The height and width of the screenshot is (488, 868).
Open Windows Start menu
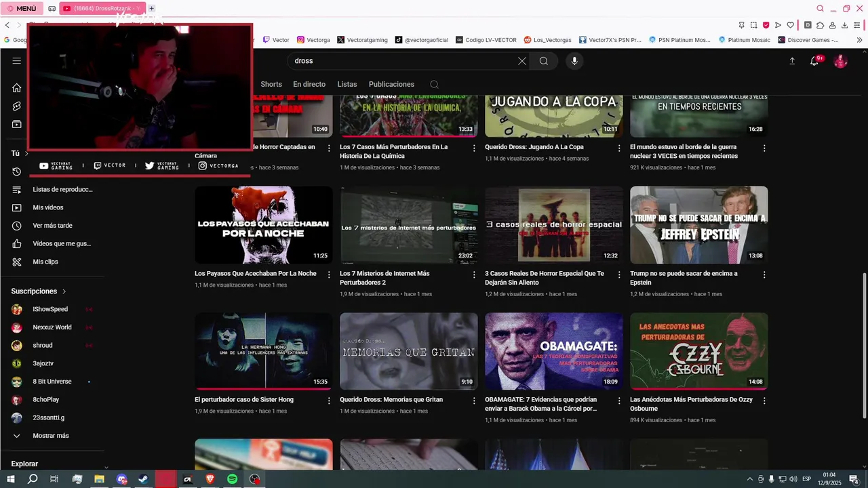click(11, 479)
